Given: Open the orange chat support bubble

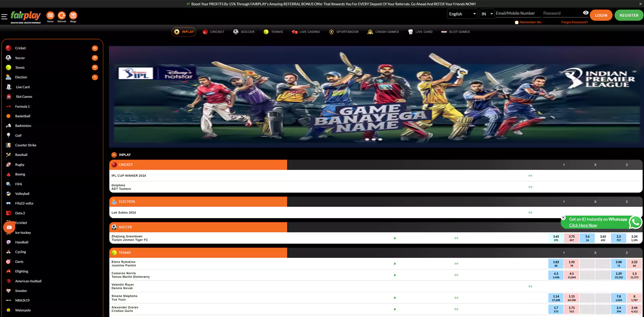Looking at the screenshot, I should [9, 228].
